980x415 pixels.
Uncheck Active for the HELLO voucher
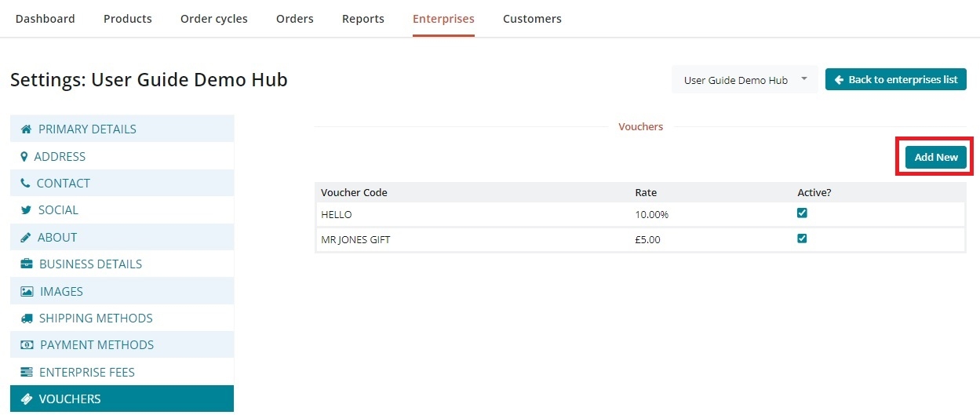pyautogui.click(x=802, y=213)
